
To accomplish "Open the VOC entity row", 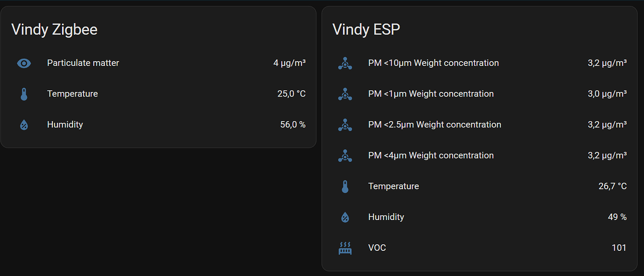I will [479, 248].
